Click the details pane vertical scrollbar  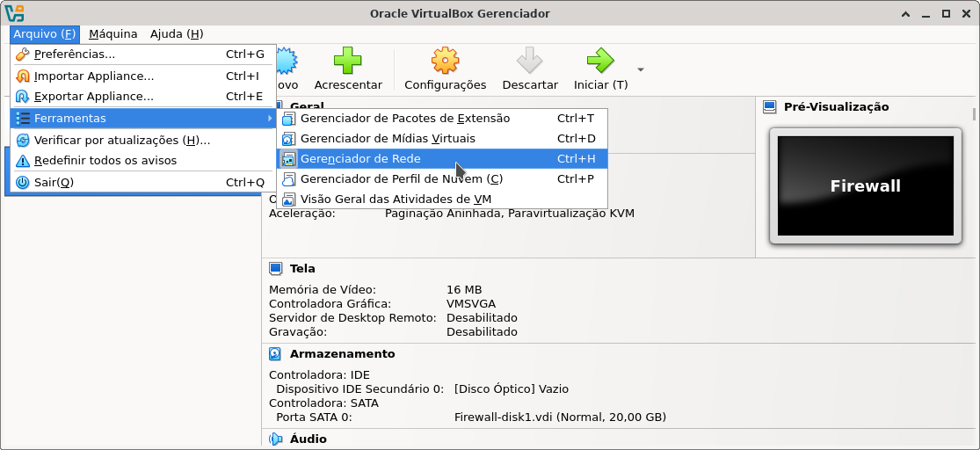(x=974, y=114)
